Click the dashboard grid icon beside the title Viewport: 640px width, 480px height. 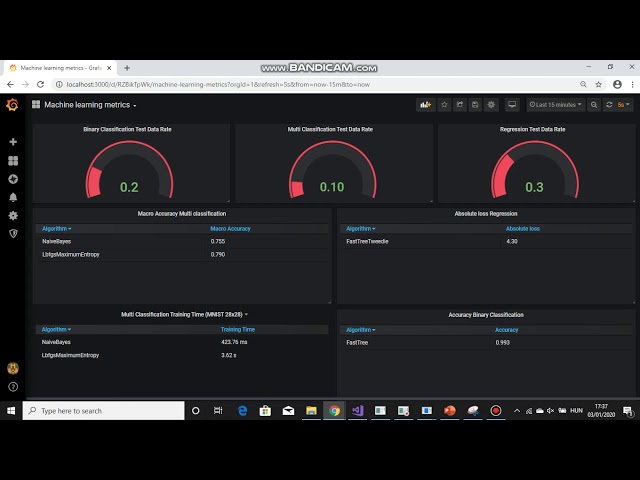point(36,104)
